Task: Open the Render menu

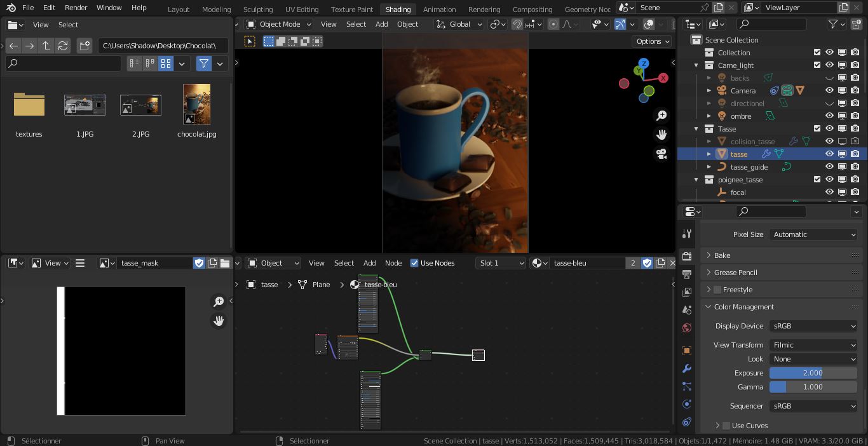Action: coord(76,8)
